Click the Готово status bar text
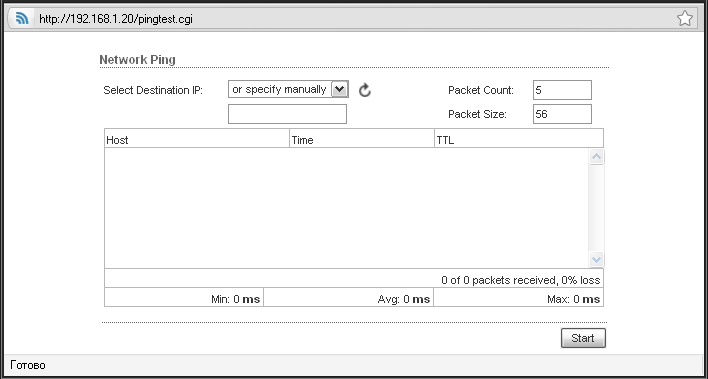708x379 pixels. coord(28,365)
